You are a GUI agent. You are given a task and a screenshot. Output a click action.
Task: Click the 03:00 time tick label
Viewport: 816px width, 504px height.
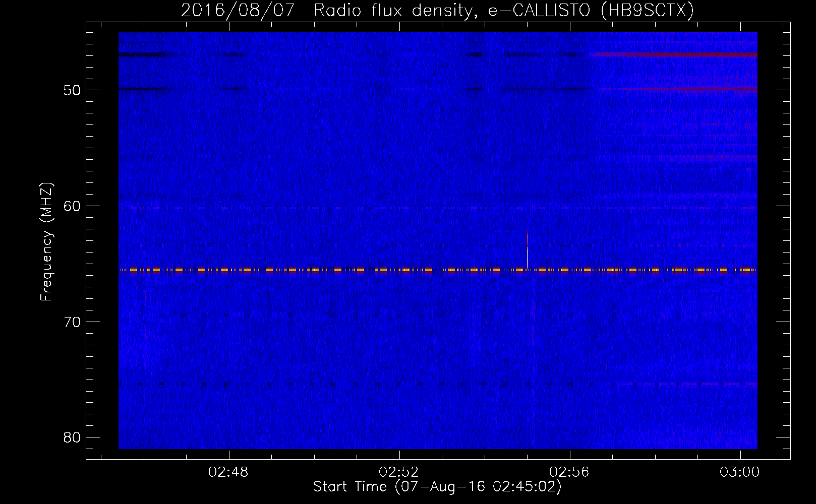click(740, 472)
